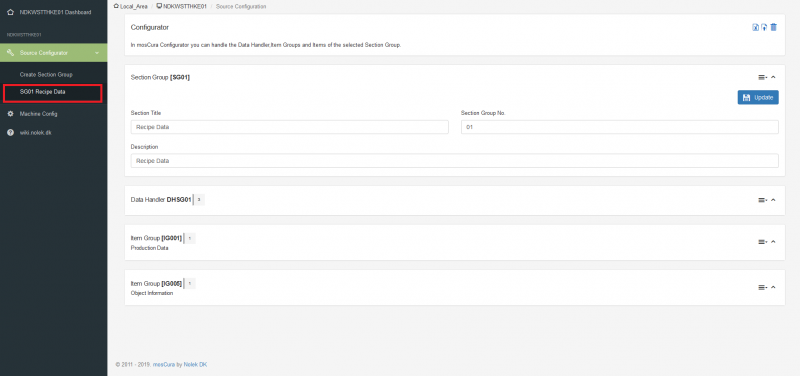Click the Source Configuration breadcrumb text
Screen dimensions: 800x376
click(x=241, y=7)
